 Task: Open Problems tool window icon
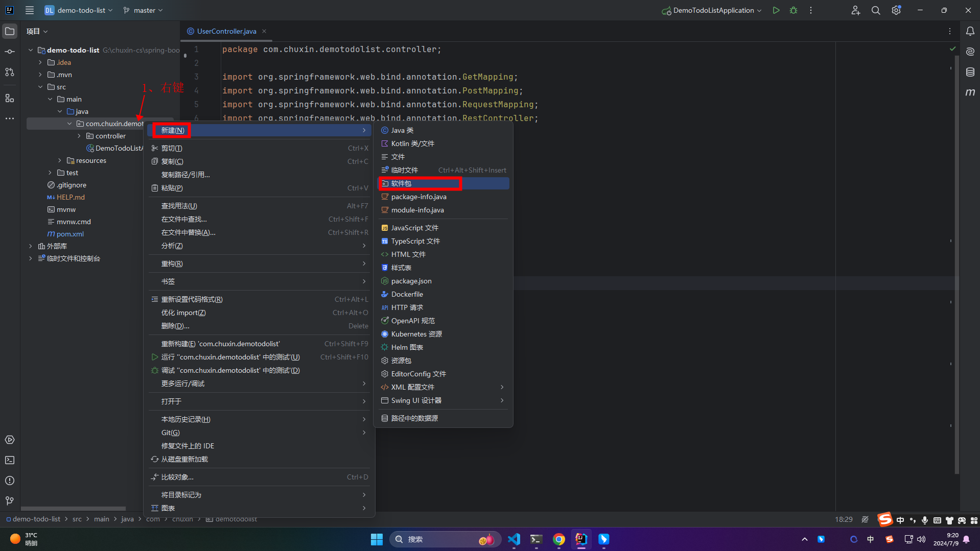[x=10, y=481]
